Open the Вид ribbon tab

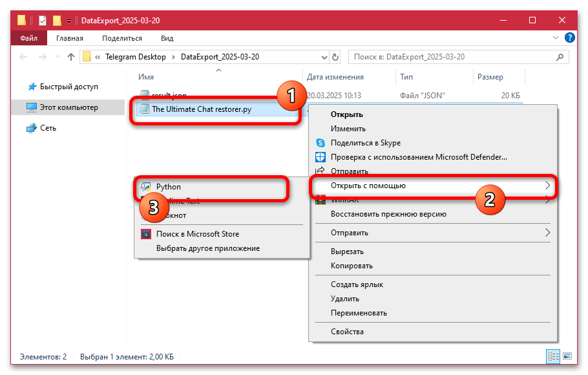[167, 39]
